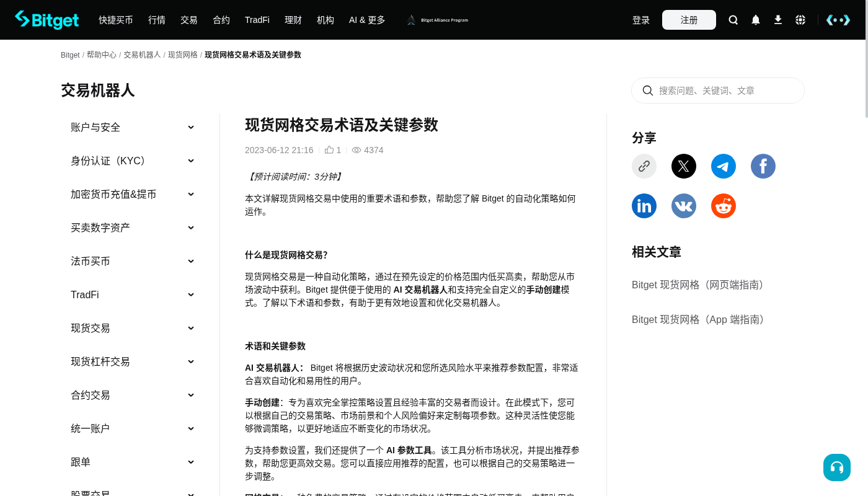Viewport: 868px width, 496px height.
Task: Click the view count eye icon
Action: pos(356,150)
